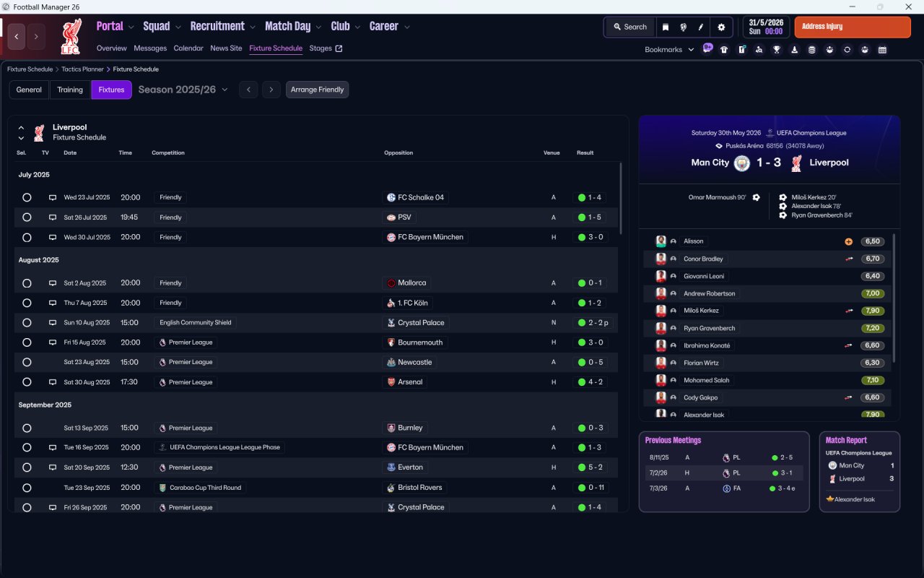Click the coins stack finances shortcut icon
This screenshot has height=578, width=924.
pyautogui.click(x=811, y=50)
